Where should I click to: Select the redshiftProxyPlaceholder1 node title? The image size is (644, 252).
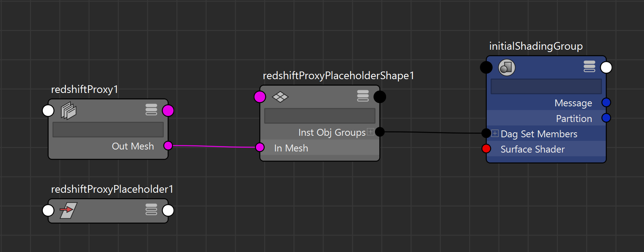[112, 189]
